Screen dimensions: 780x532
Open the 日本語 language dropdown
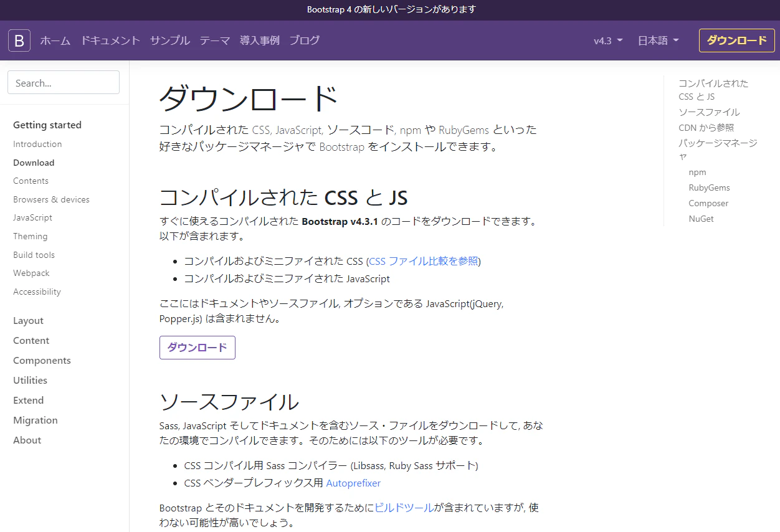click(x=658, y=40)
